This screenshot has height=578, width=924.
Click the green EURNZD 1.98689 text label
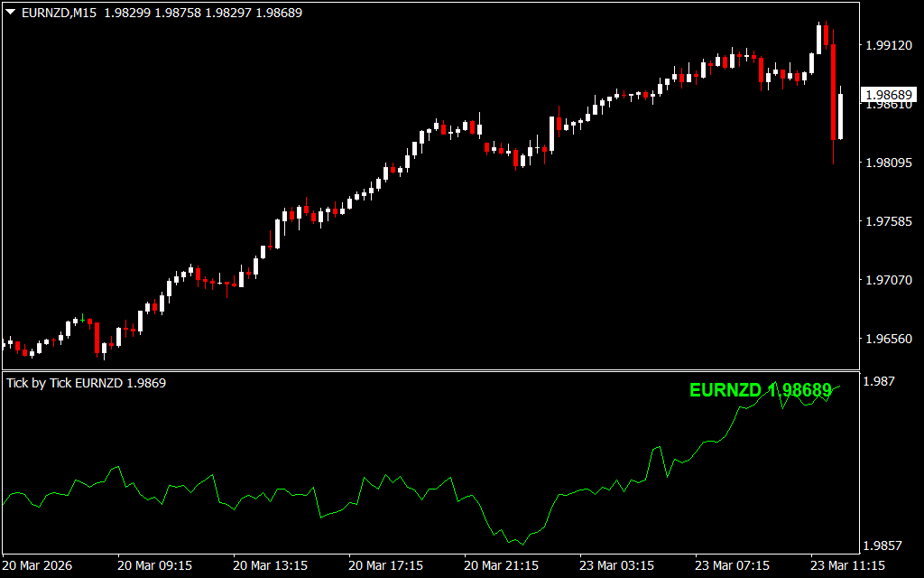760,390
